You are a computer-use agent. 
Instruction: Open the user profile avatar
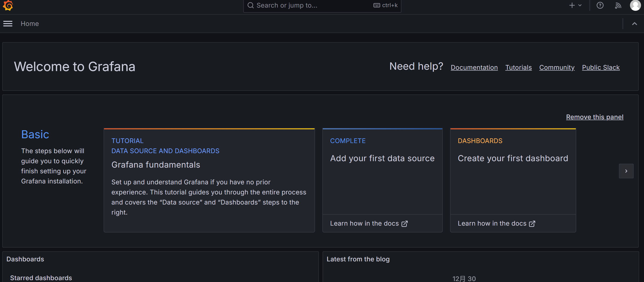pyautogui.click(x=635, y=5)
